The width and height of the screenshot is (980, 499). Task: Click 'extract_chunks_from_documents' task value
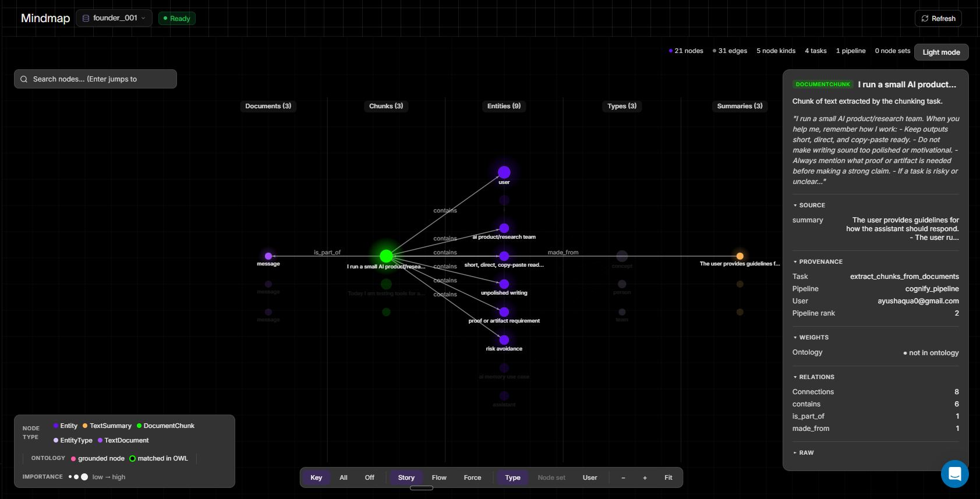click(x=904, y=277)
